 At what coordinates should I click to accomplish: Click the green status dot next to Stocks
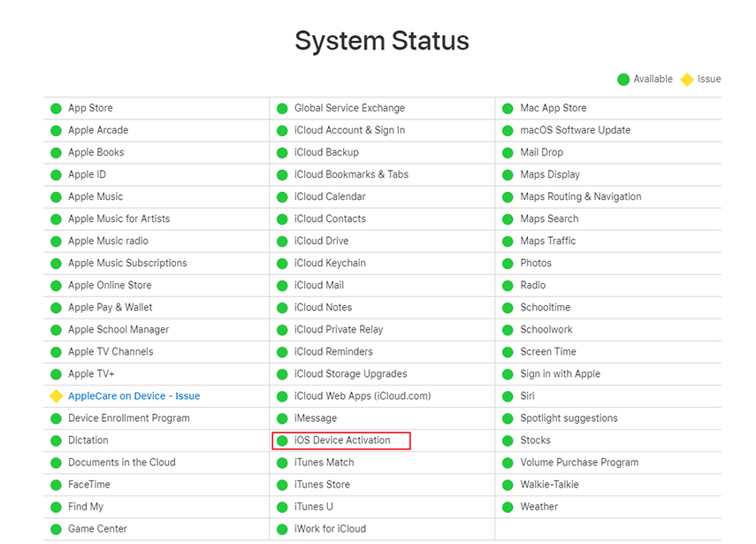point(508,441)
